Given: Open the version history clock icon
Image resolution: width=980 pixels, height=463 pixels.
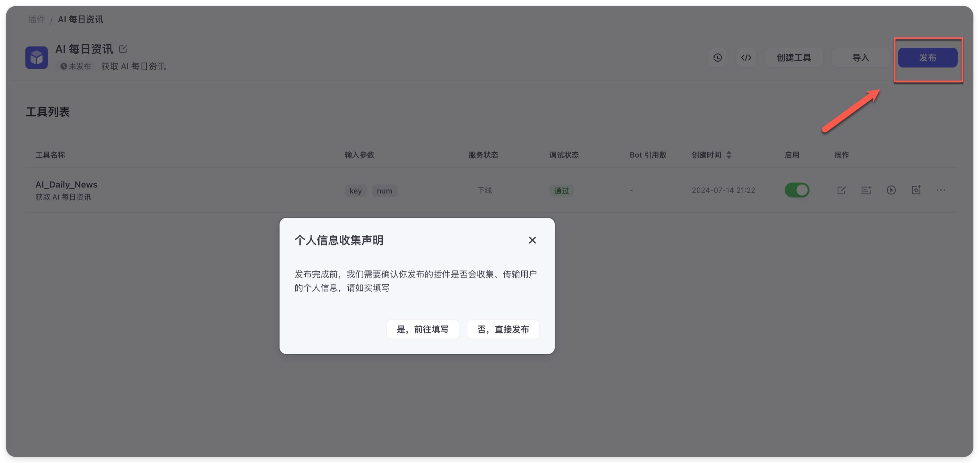Looking at the screenshot, I should [717, 57].
